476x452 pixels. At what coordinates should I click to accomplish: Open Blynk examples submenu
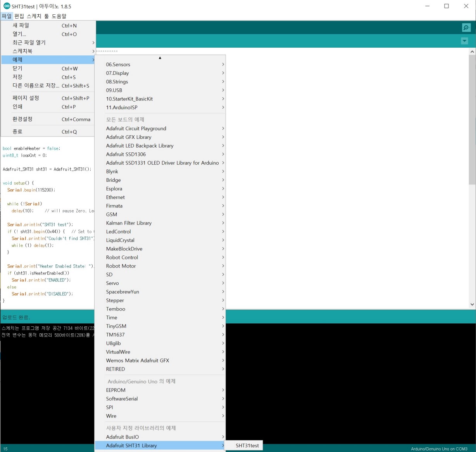(160, 171)
